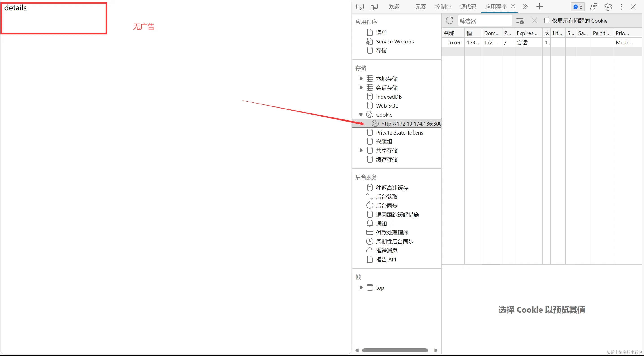
Task: Click the refresh cookies icon
Action: (450, 21)
